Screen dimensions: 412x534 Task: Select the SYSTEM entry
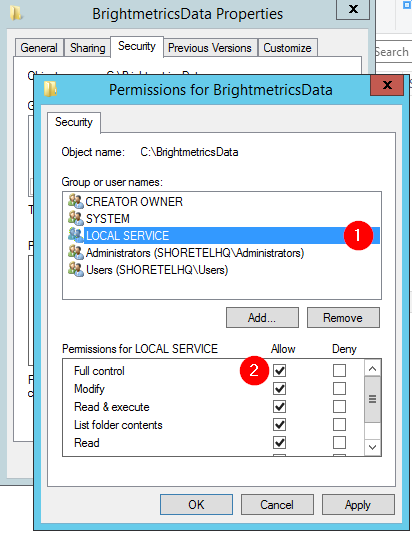click(x=224, y=218)
